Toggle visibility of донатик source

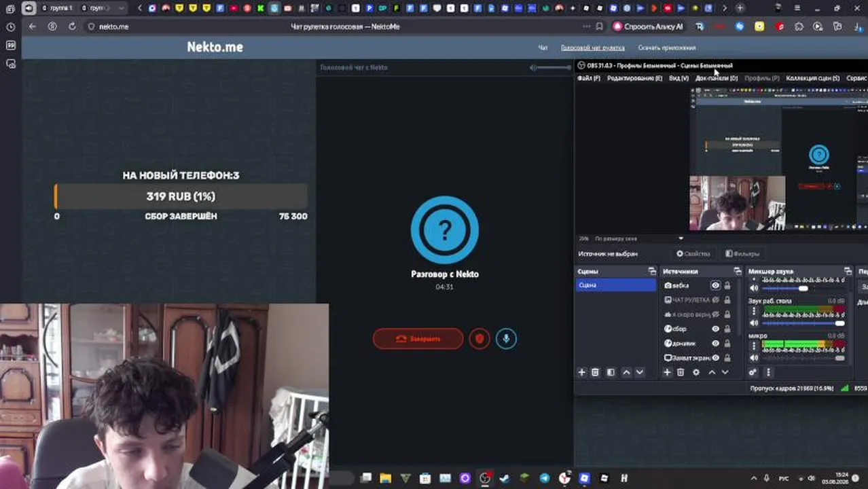pos(715,343)
